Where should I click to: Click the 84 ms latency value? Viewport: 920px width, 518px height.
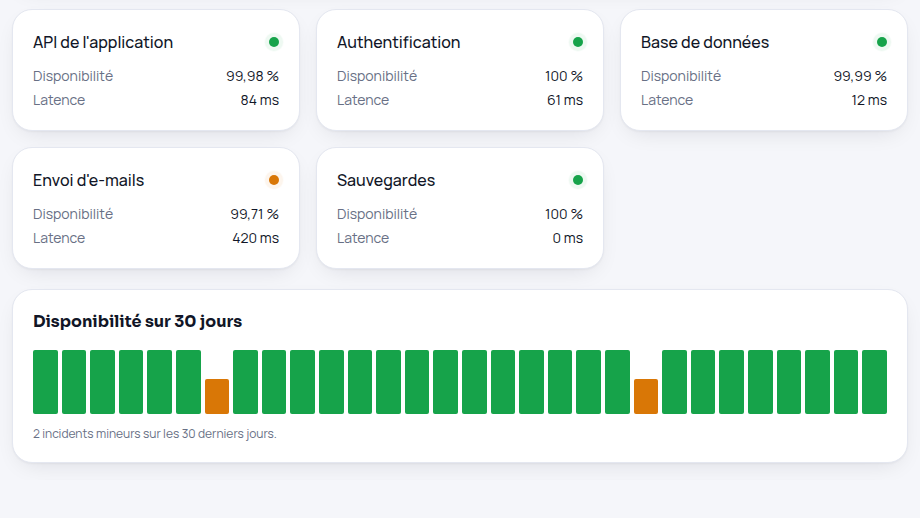(x=259, y=100)
